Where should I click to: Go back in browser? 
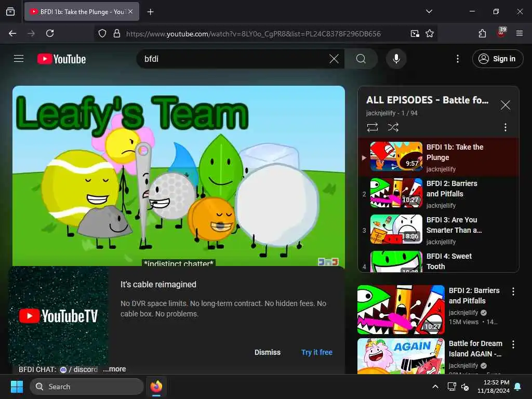pyautogui.click(x=12, y=33)
